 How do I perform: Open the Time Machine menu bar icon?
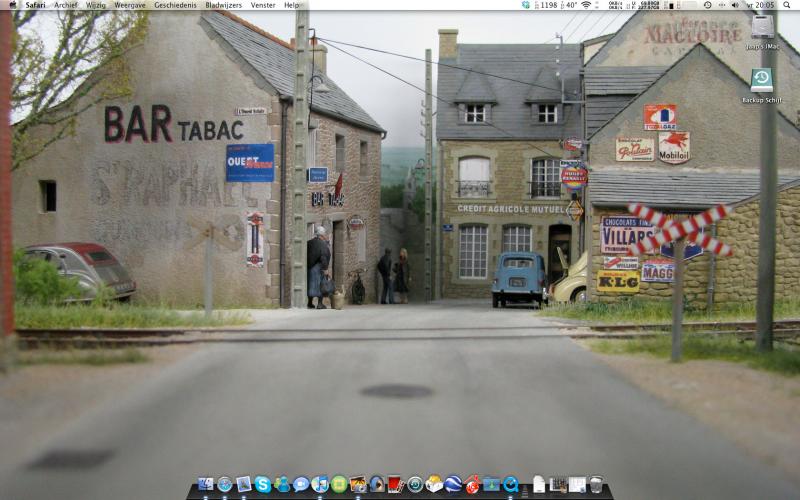pyautogui.click(x=708, y=5)
